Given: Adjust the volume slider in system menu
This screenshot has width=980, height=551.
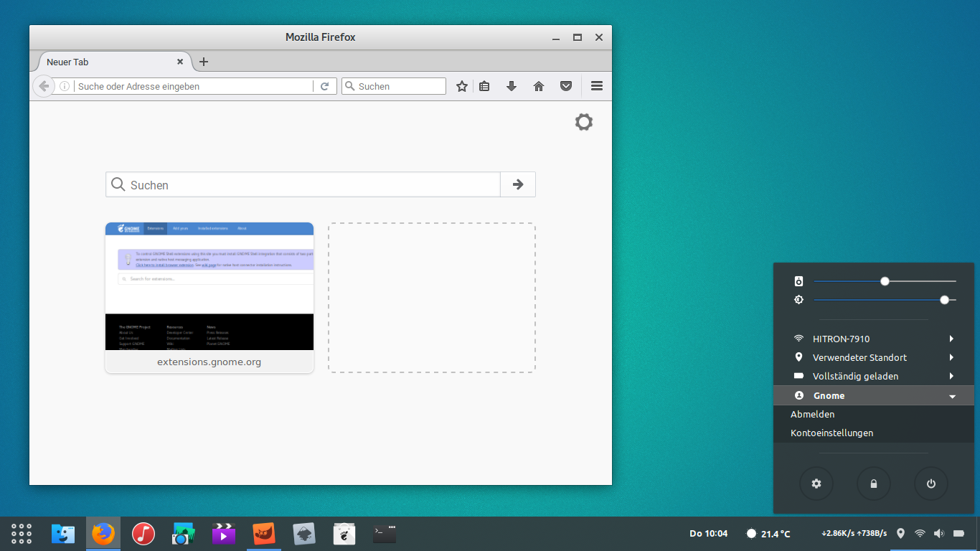Looking at the screenshot, I should (885, 281).
